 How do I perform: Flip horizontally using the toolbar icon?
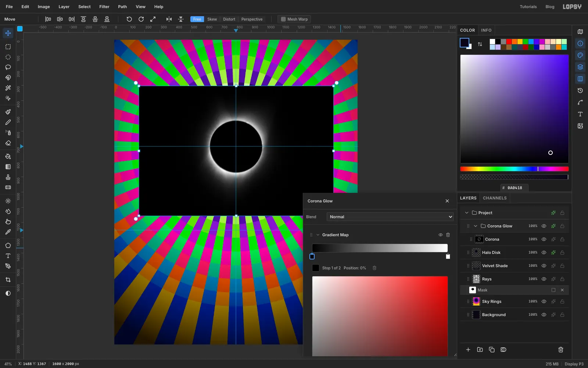coord(169,19)
